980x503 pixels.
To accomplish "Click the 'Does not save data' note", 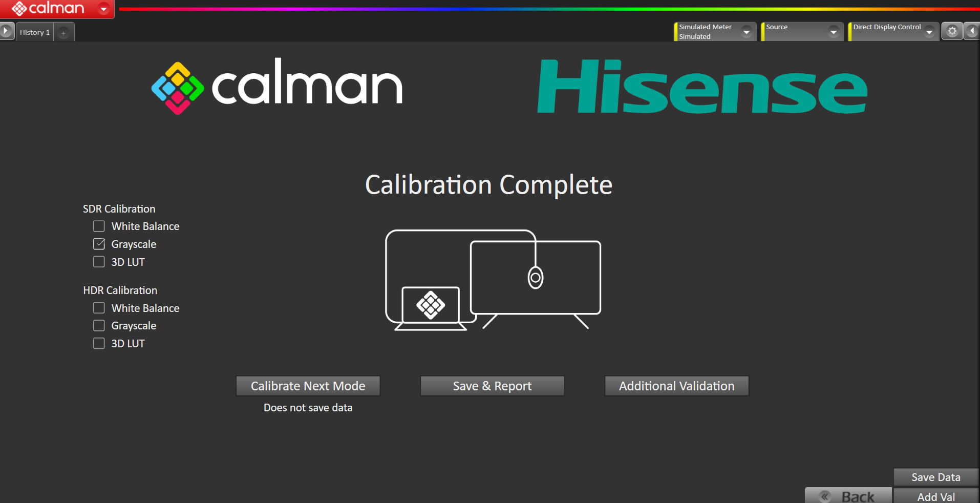I will tap(308, 408).
